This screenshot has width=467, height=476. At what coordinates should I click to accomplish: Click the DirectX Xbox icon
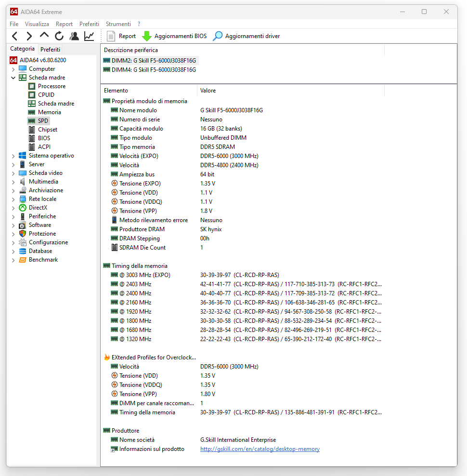(23, 208)
